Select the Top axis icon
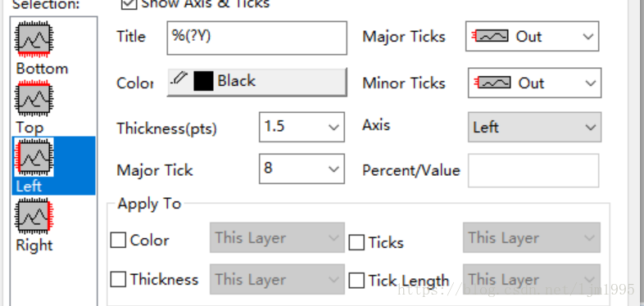Image resolution: width=644 pixels, height=306 pixels. tap(34, 98)
